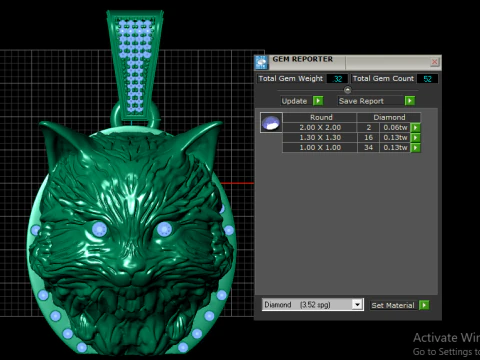Select the 2.00 X 2.00 size cell
Image resolution: width=480 pixels, height=360 pixels.
click(x=320, y=128)
